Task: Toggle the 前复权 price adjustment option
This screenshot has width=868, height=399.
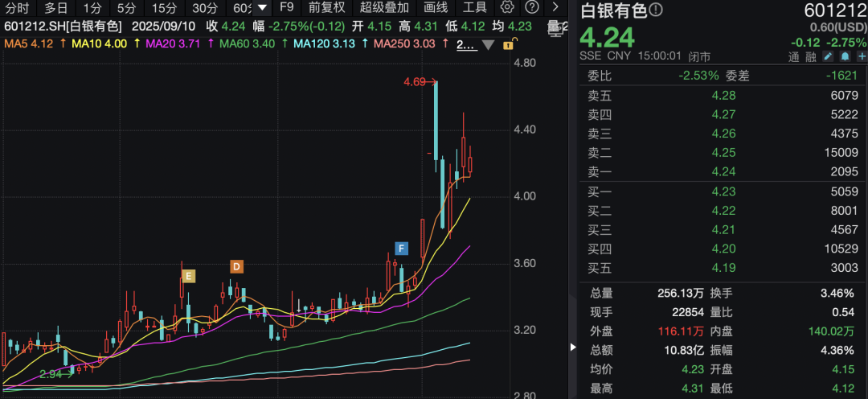Action: tap(326, 8)
